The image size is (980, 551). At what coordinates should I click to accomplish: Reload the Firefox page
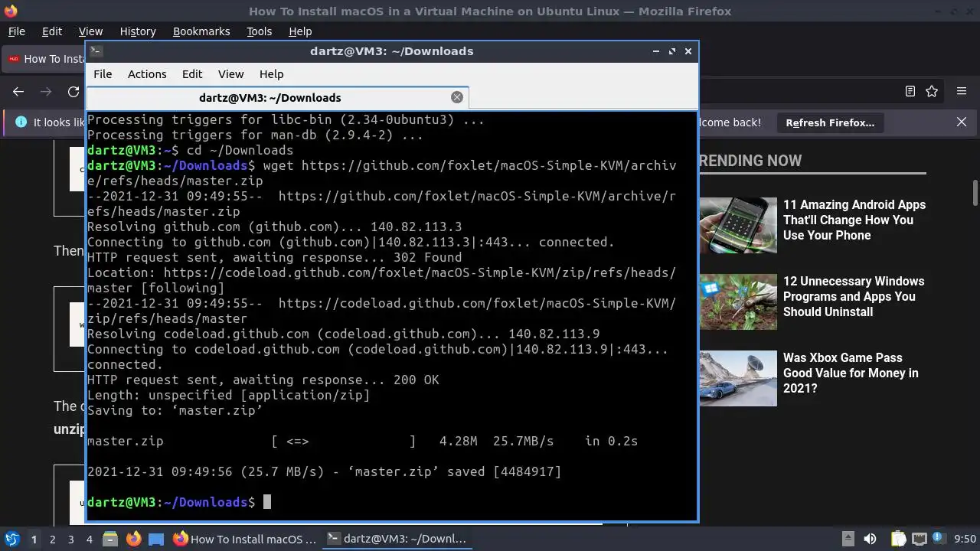tap(73, 91)
